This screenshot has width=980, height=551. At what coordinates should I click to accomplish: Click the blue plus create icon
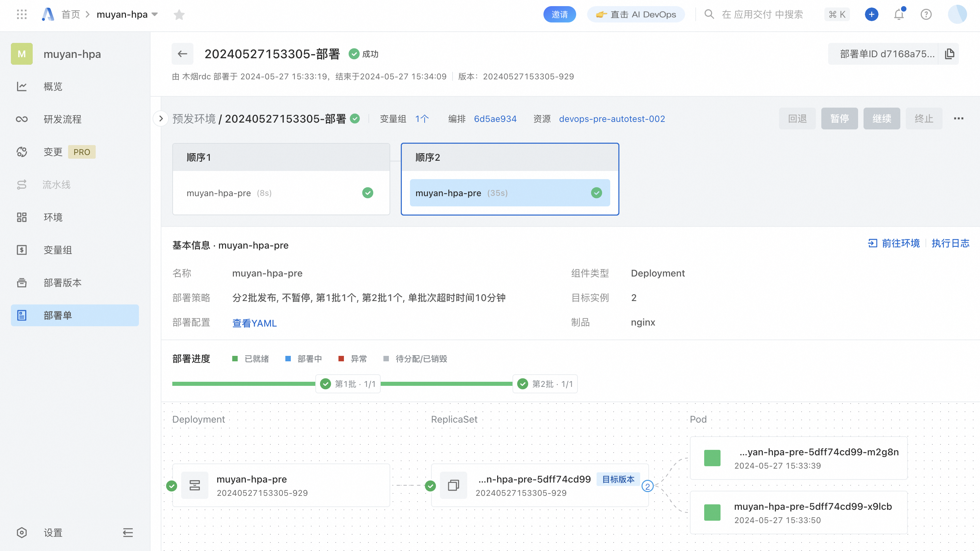coord(871,14)
